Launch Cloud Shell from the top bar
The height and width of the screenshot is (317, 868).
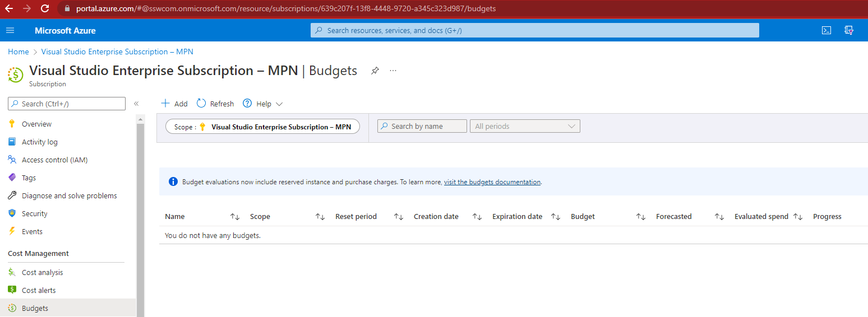point(826,30)
